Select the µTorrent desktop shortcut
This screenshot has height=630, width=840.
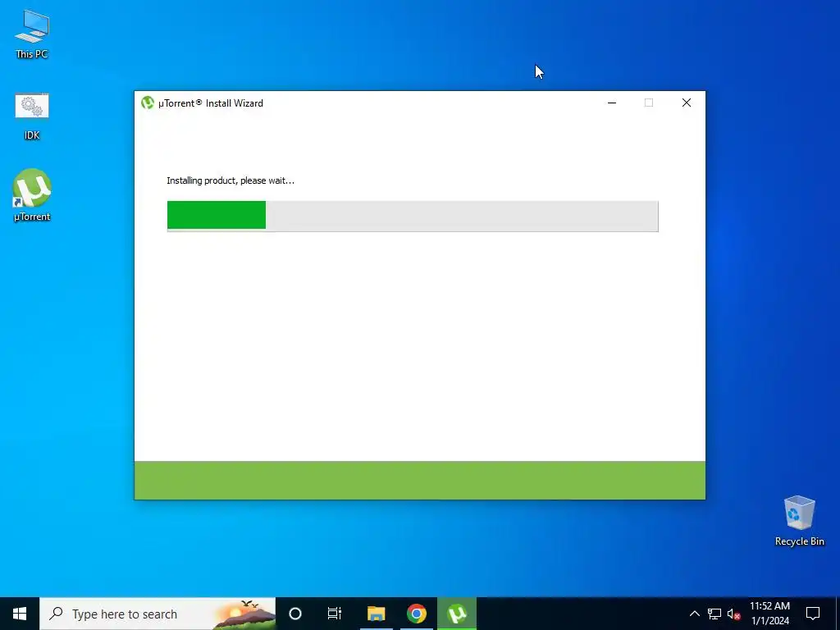pyautogui.click(x=32, y=195)
